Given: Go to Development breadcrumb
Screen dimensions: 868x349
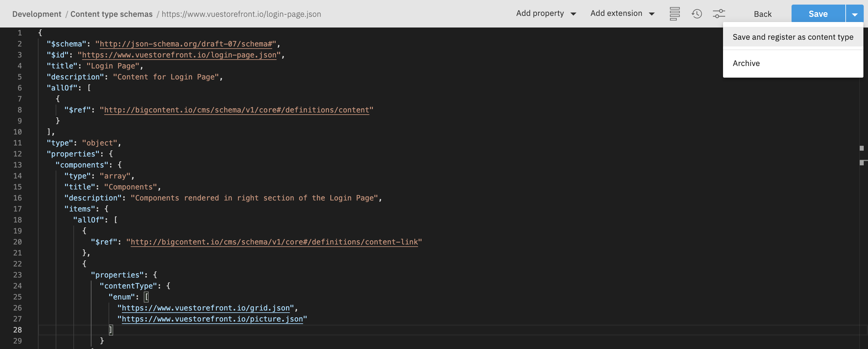Looking at the screenshot, I should pyautogui.click(x=37, y=14).
